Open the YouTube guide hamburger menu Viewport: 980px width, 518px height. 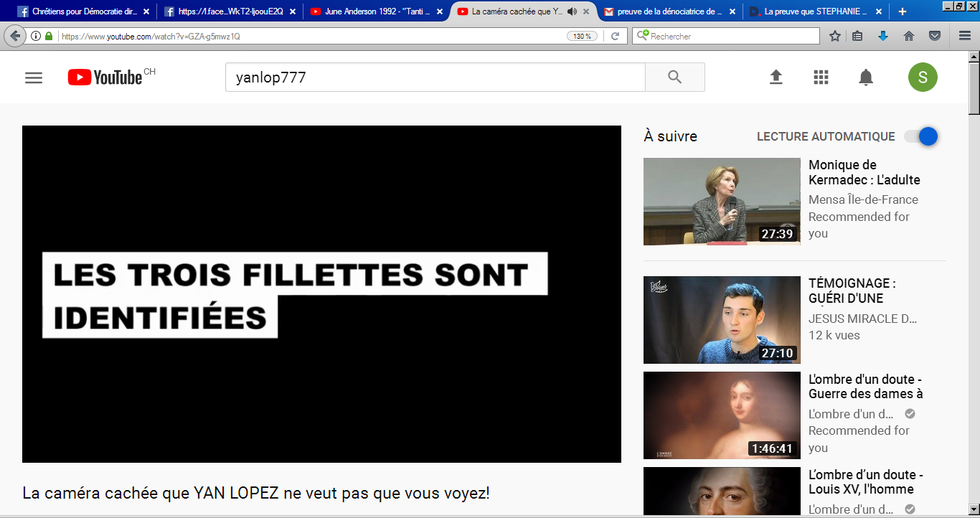tap(34, 77)
